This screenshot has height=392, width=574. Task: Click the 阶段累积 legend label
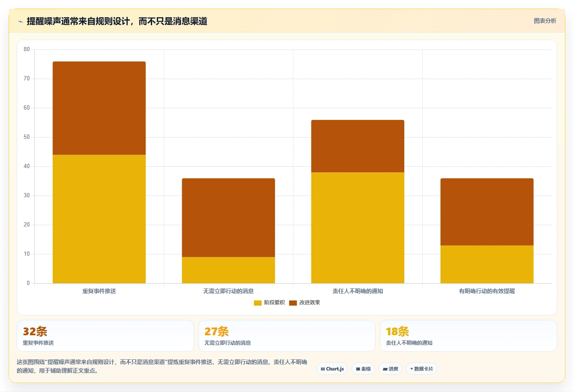[x=274, y=303]
